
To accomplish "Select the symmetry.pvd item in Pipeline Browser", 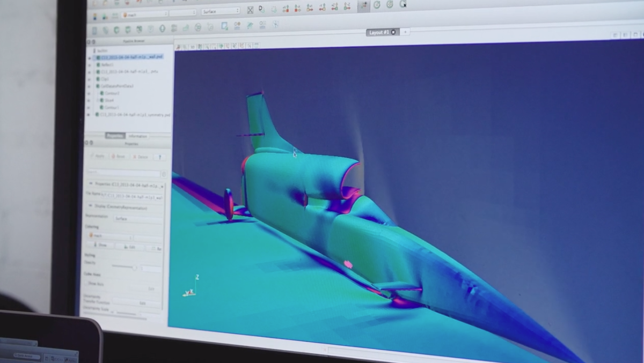I will pos(133,115).
